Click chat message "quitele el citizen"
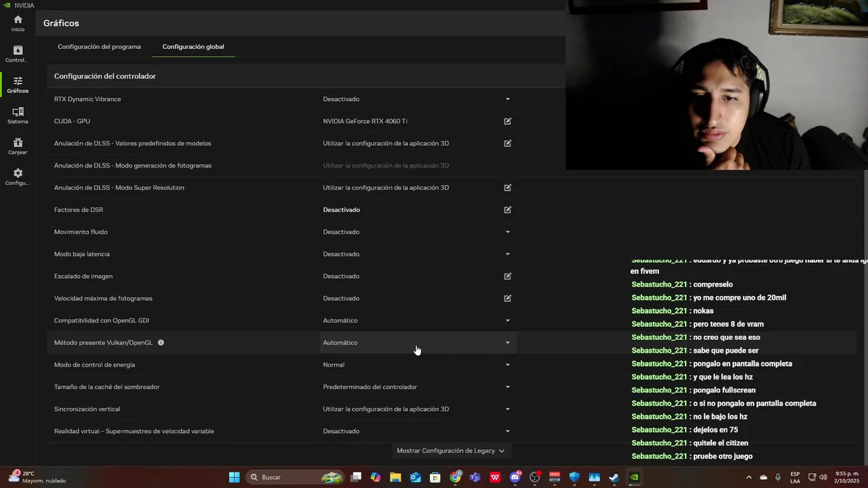This screenshot has height=488, width=868. pos(721,443)
